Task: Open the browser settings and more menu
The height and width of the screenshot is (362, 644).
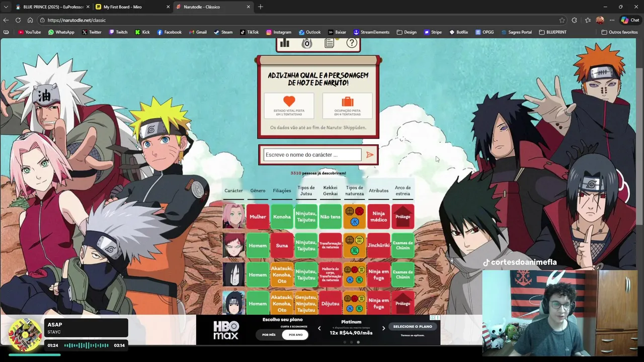Action: pyautogui.click(x=612, y=20)
